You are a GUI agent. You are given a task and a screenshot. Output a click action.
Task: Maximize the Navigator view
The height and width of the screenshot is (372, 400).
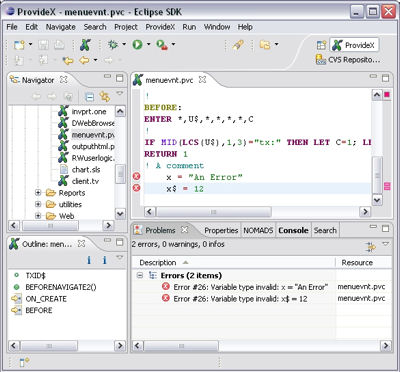(x=119, y=78)
